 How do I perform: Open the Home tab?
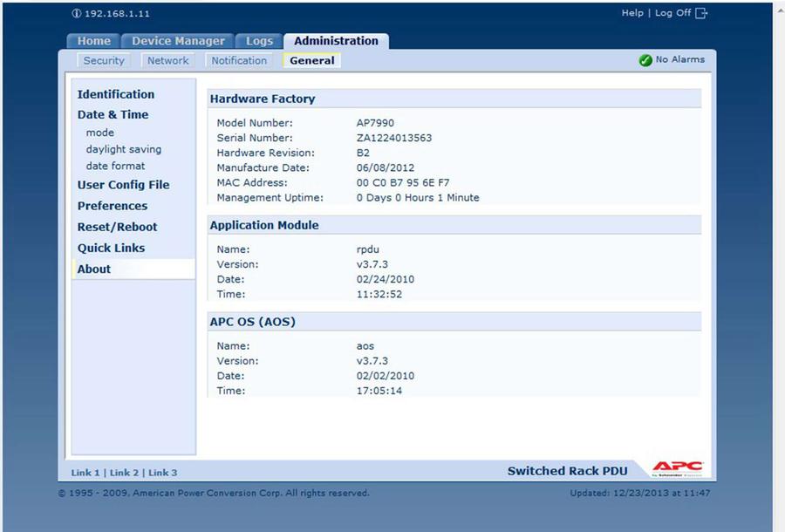[x=93, y=41]
